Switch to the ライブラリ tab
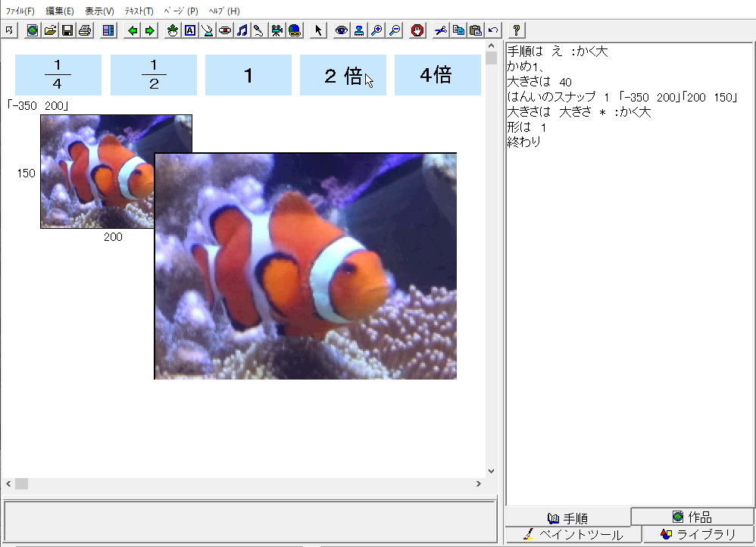 (698, 535)
